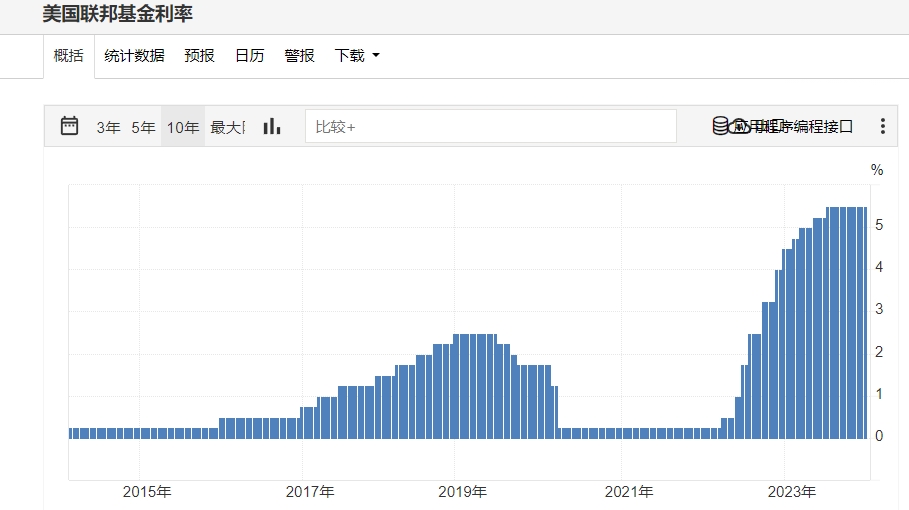
Task: Click the database stack icon
Action: tap(721, 126)
